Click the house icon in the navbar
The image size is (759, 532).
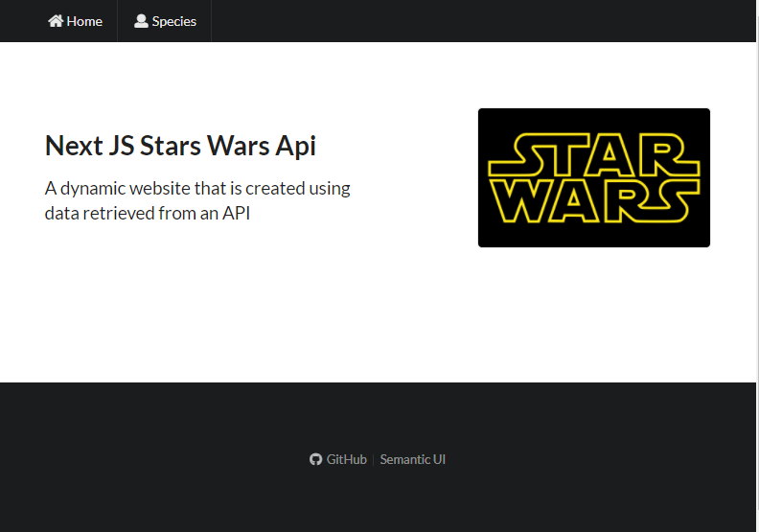click(x=56, y=21)
